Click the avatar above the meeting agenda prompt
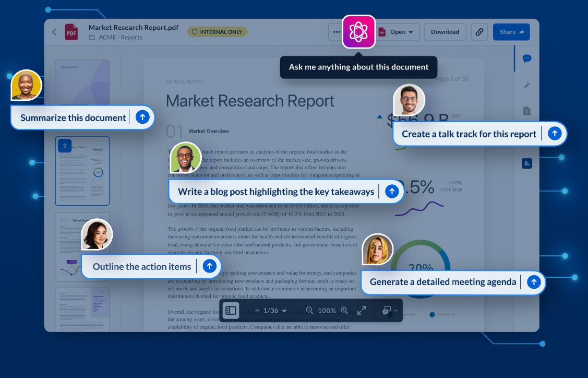Screen dimensions: 588x378 (377, 249)
